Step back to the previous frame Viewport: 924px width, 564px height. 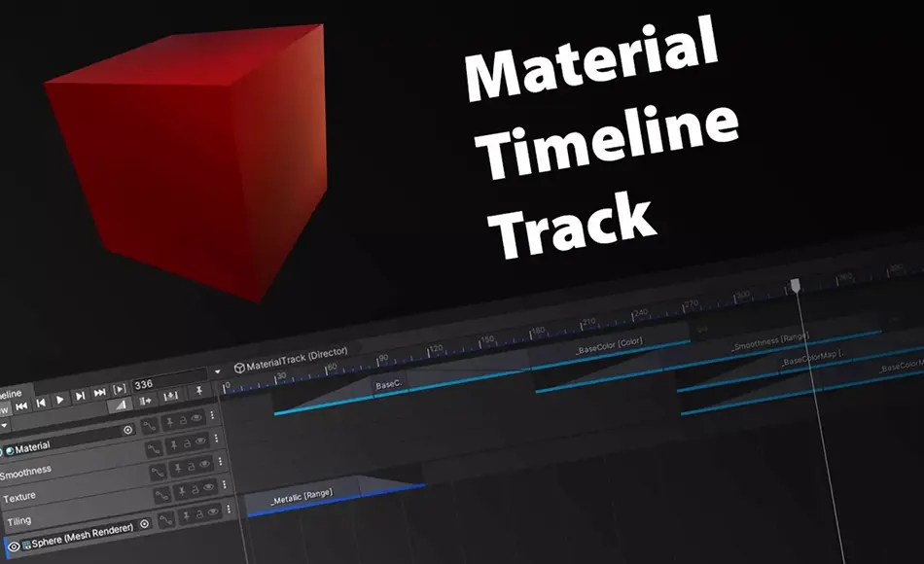(x=41, y=403)
